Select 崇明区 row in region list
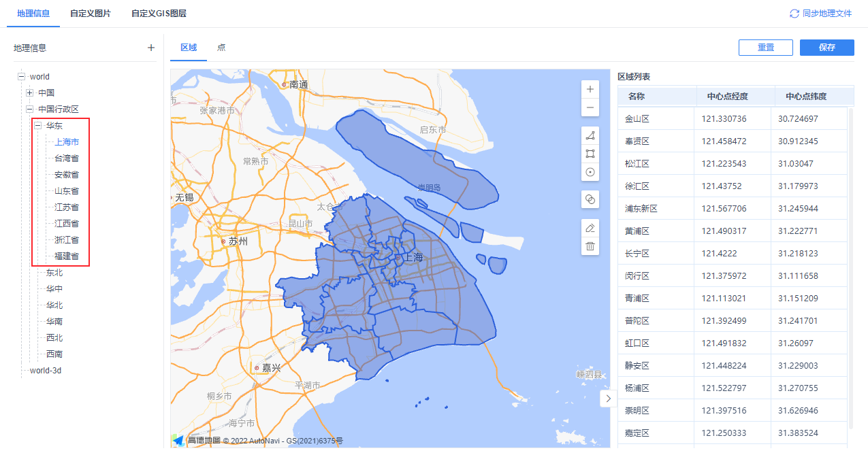868x455 pixels. (x=733, y=411)
